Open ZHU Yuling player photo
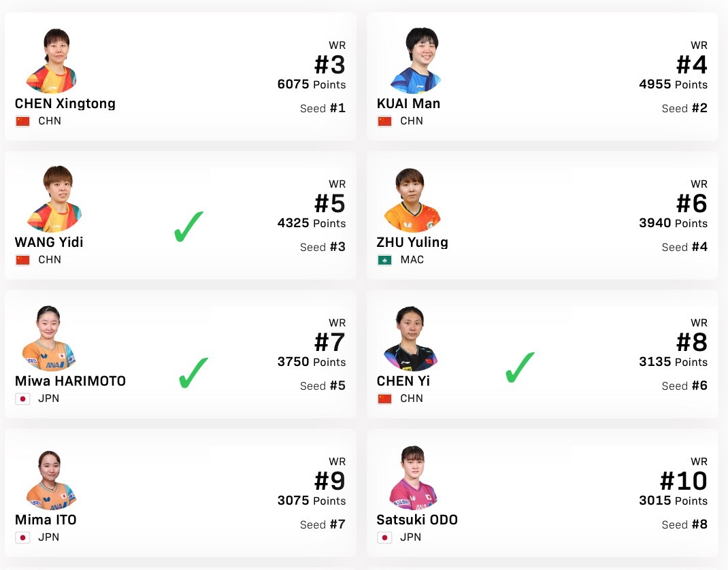The image size is (728, 570). pyautogui.click(x=412, y=200)
